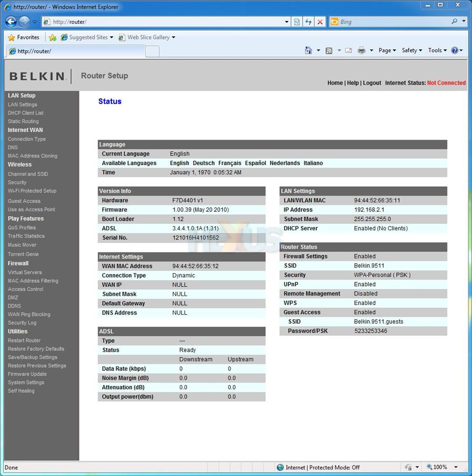Open Security Log page
472x476 pixels.
tap(22, 323)
